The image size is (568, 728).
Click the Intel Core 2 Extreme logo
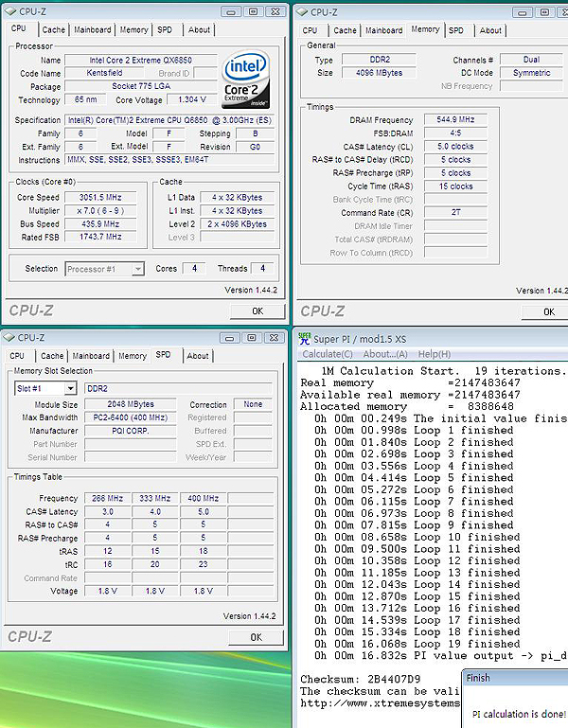point(246,80)
